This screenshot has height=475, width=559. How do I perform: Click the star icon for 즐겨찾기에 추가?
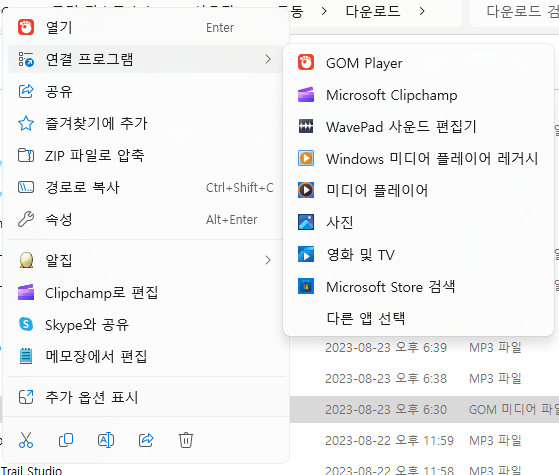point(26,123)
